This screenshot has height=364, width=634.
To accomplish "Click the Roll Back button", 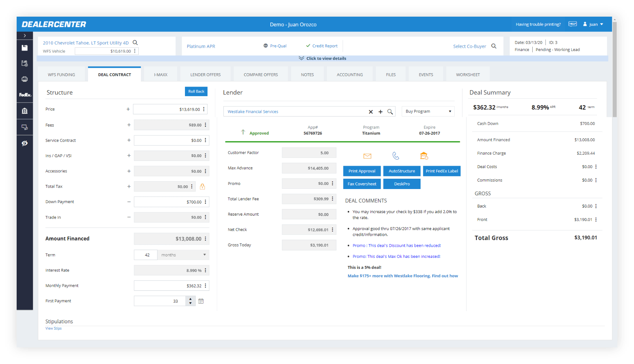I will [196, 91].
